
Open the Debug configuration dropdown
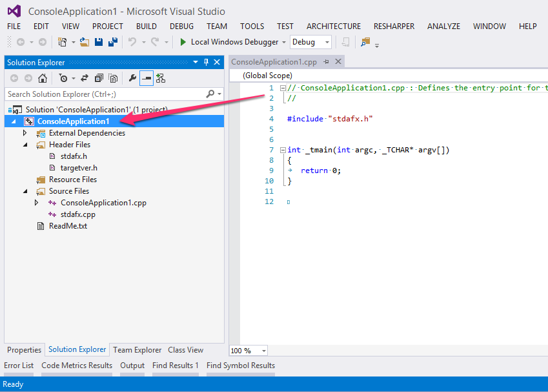[x=327, y=42]
